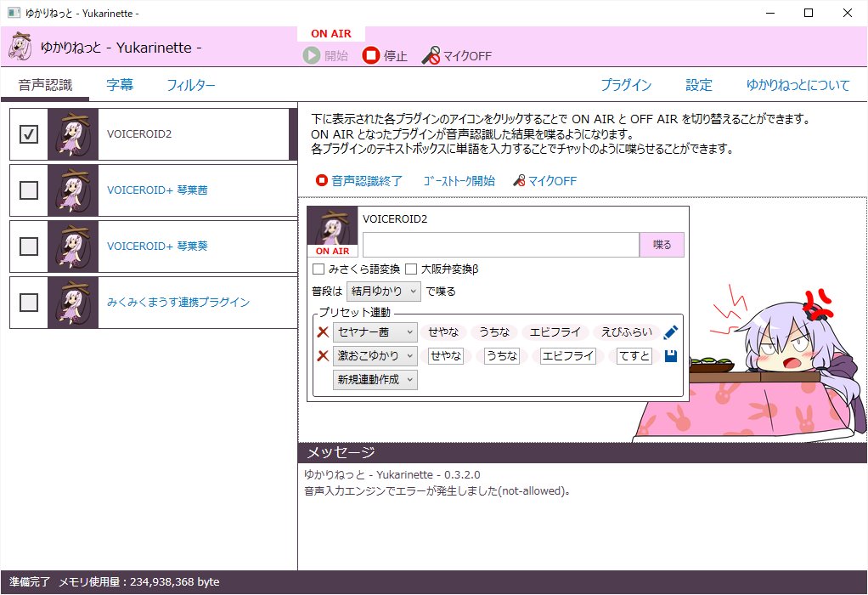The height and width of the screenshot is (595, 868).
Task: Switch to the 字幕 tab
Action: pos(120,85)
